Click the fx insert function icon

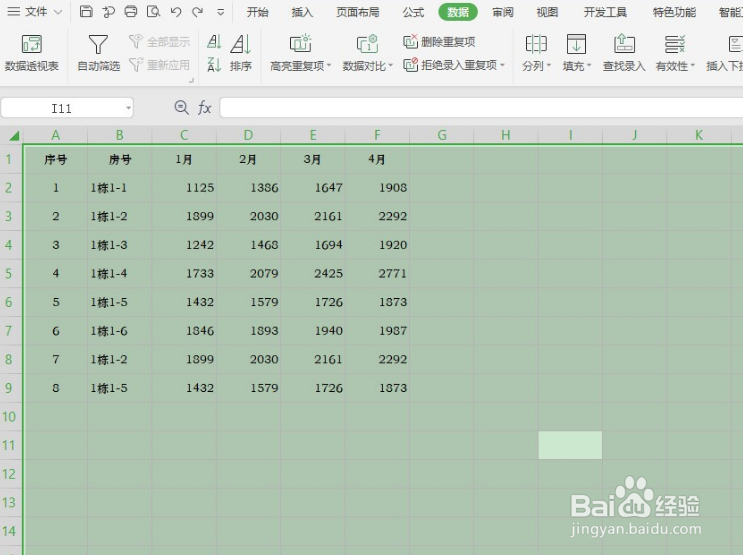[x=204, y=108]
